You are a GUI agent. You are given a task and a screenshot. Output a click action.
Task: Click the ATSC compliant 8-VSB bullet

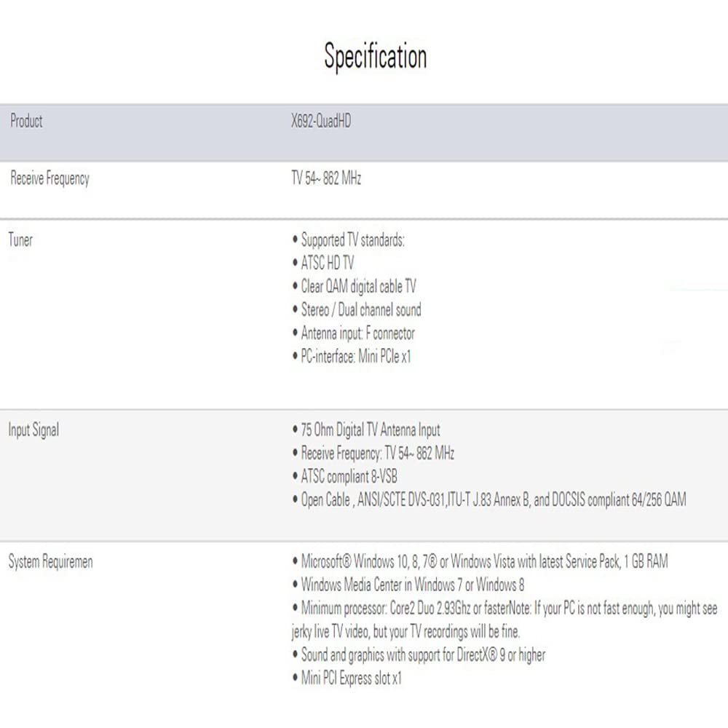[x=349, y=477]
